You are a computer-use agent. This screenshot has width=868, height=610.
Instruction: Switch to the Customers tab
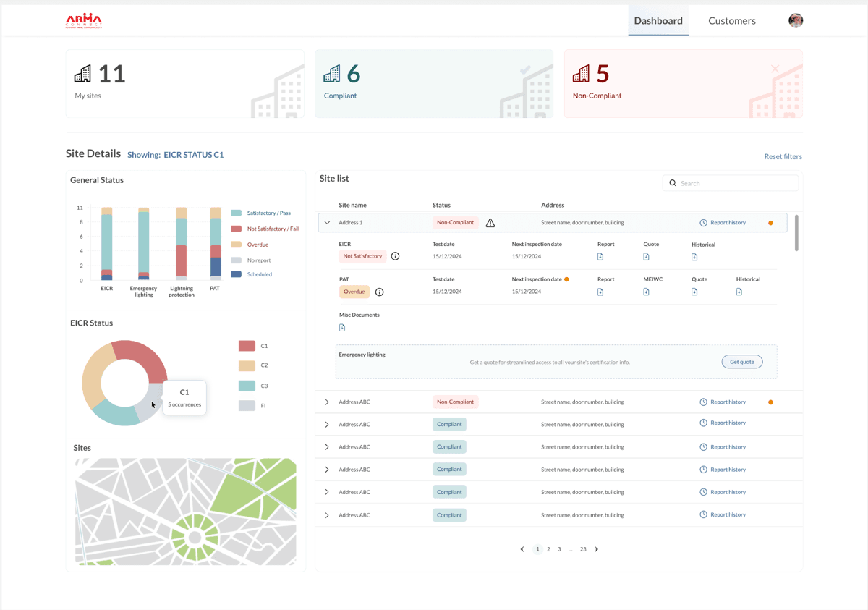[731, 21]
